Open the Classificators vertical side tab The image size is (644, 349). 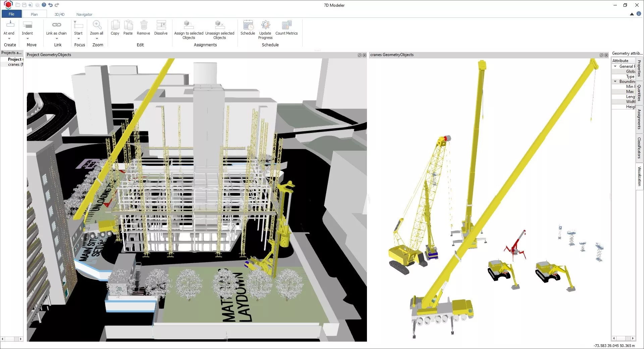tap(639, 148)
